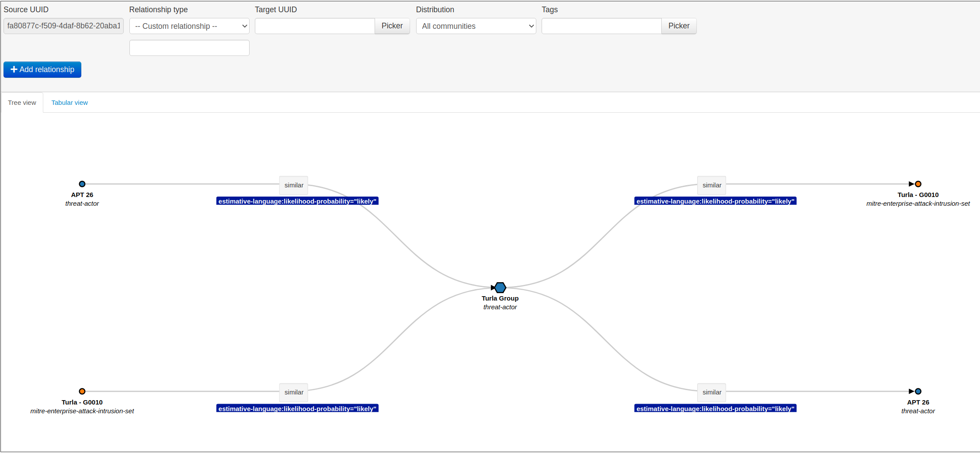Select the APT 26 node at top left
Viewport: 980px width, 453px height.
pos(82,184)
